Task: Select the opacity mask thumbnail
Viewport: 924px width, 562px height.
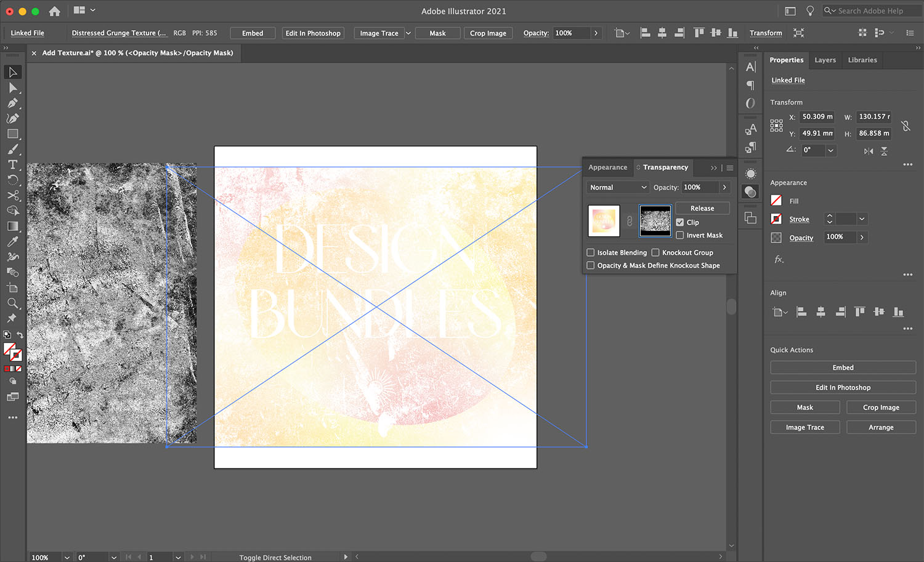Action: [655, 221]
